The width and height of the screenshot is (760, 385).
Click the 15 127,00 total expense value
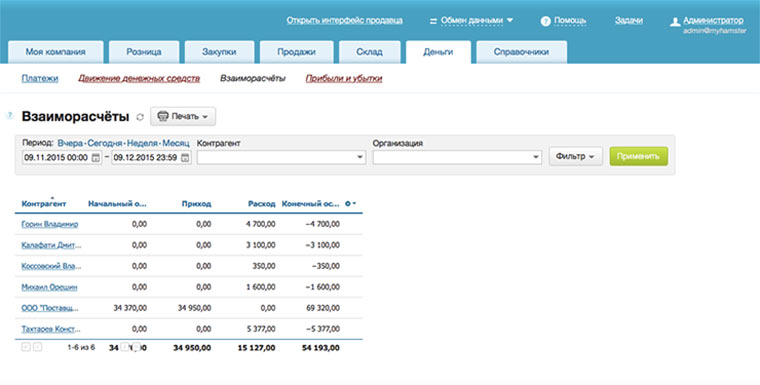[x=256, y=348]
